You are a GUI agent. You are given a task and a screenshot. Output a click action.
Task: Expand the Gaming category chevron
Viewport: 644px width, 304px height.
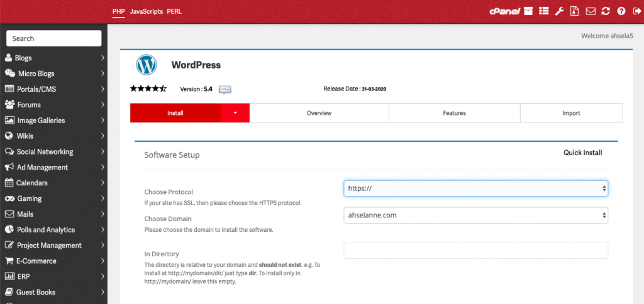[x=103, y=198]
